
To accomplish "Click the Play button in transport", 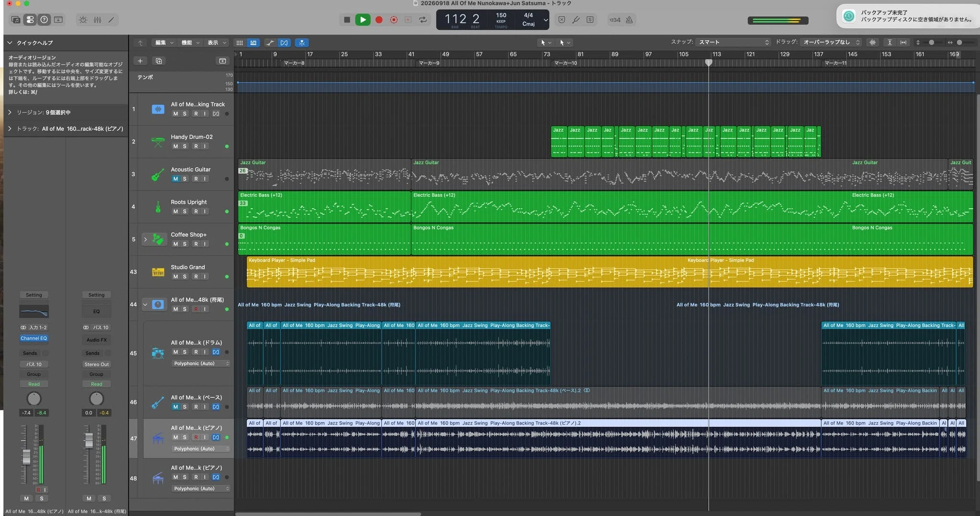I will pos(363,20).
